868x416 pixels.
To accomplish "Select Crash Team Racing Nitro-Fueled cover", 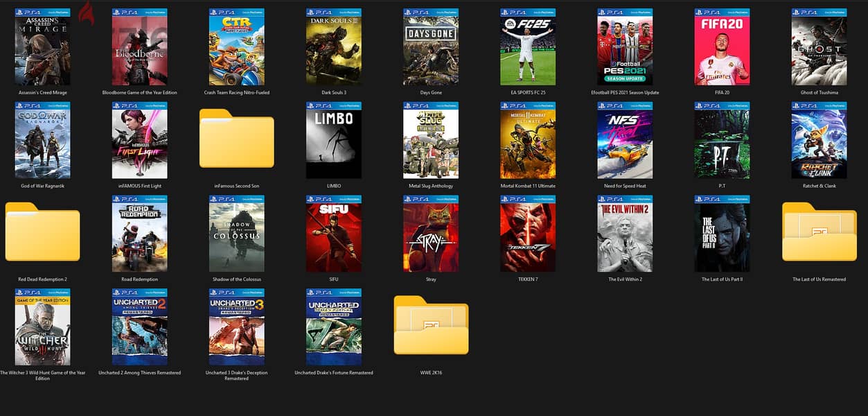I will [236, 47].
